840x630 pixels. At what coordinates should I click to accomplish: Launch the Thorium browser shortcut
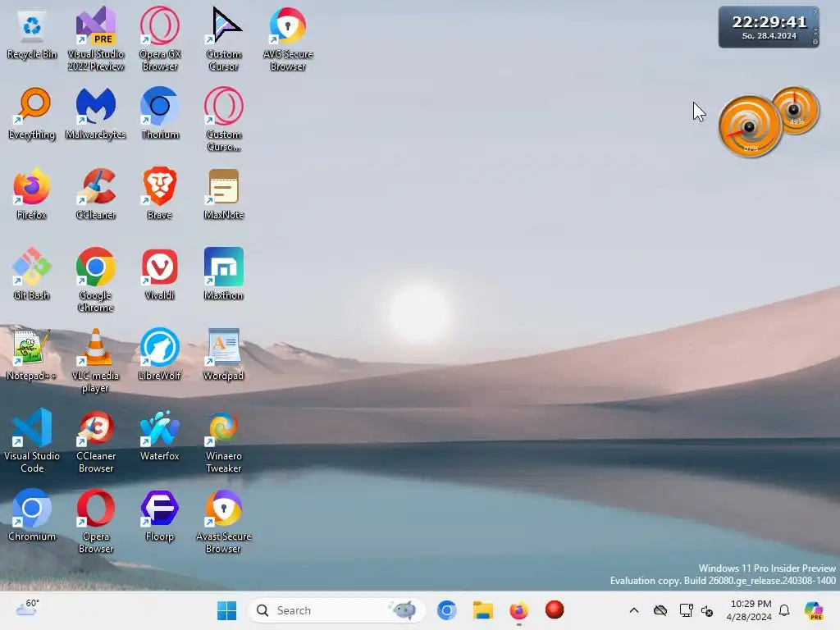160,113
